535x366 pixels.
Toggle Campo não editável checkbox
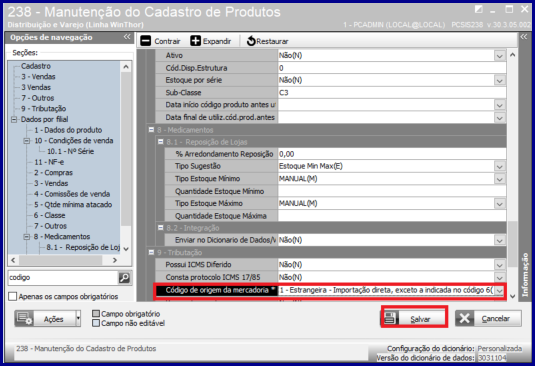pos(96,323)
